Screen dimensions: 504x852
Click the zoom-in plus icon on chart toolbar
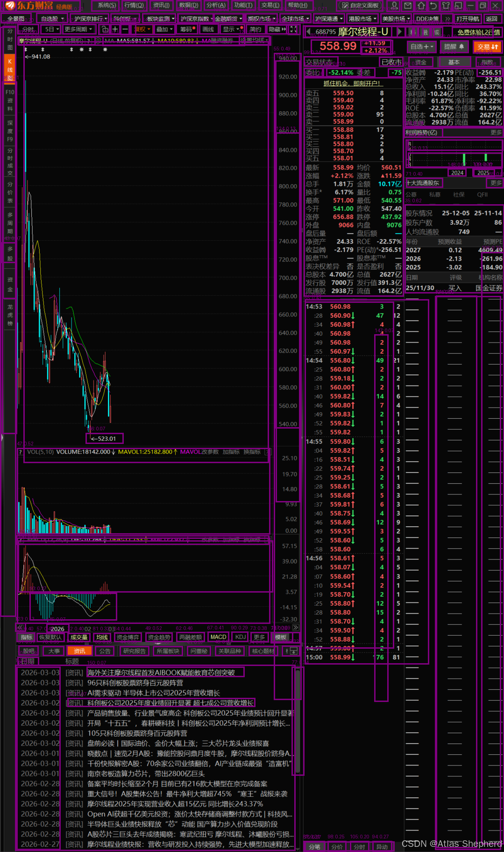click(115, 29)
